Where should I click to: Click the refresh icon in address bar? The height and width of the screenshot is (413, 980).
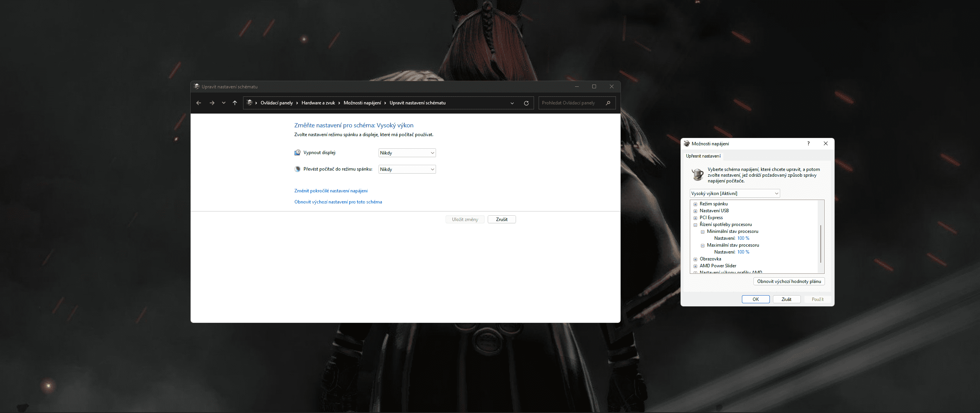click(526, 103)
